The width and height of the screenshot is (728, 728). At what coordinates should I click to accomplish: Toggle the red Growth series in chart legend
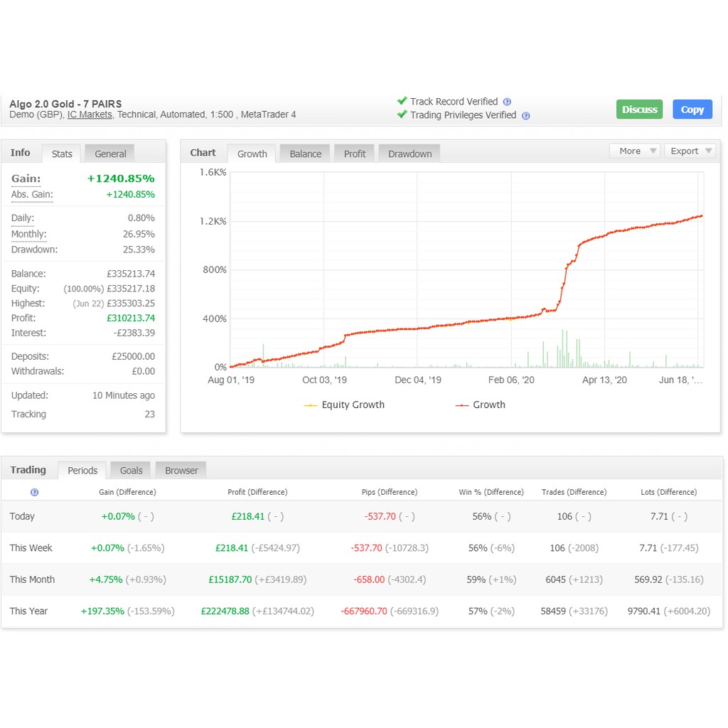tap(480, 405)
